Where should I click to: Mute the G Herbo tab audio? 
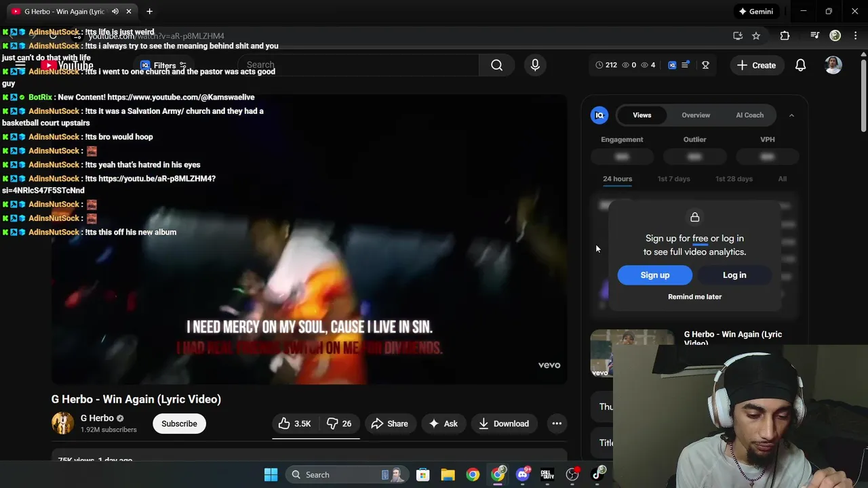(x=115, y=12)
